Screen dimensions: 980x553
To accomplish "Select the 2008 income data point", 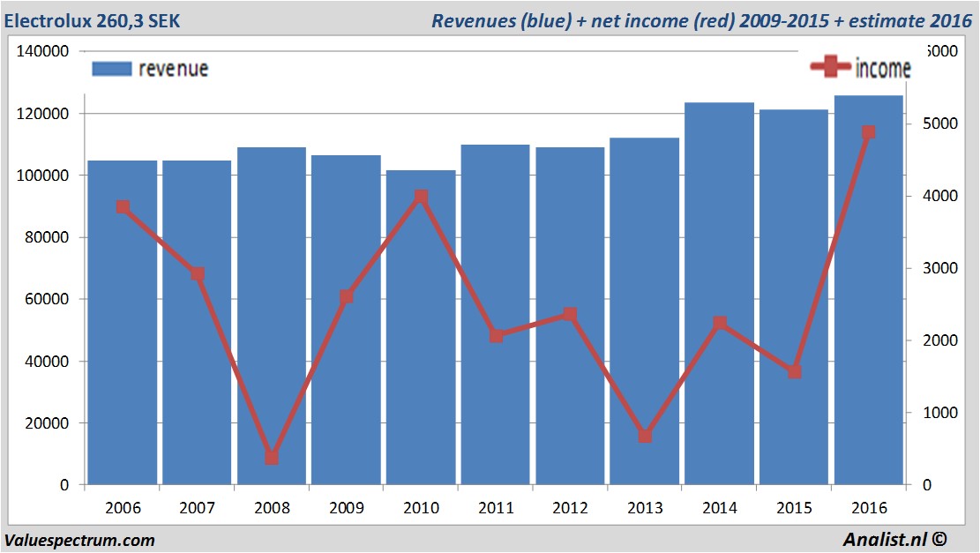I will pos(272,458).
